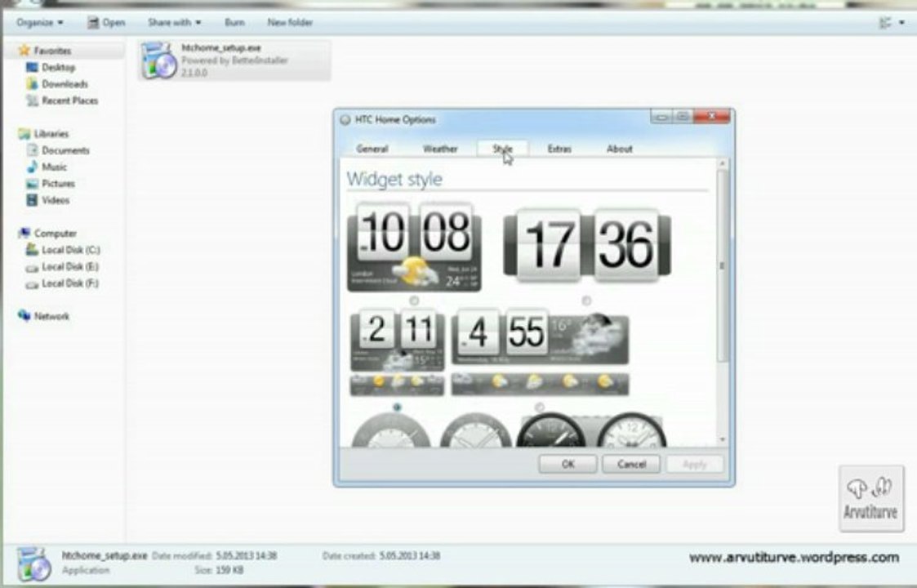Open the Share with dropdown

pos(174,22)
